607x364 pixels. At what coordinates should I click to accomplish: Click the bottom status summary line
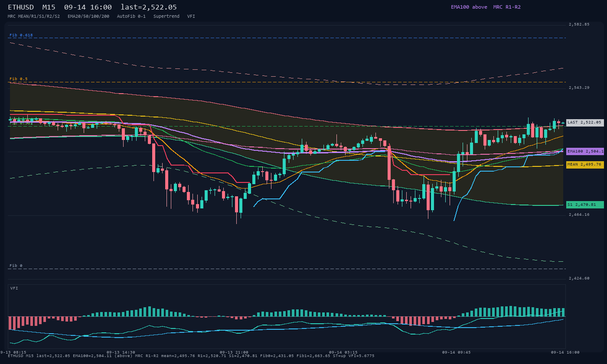tap(191, 356)
